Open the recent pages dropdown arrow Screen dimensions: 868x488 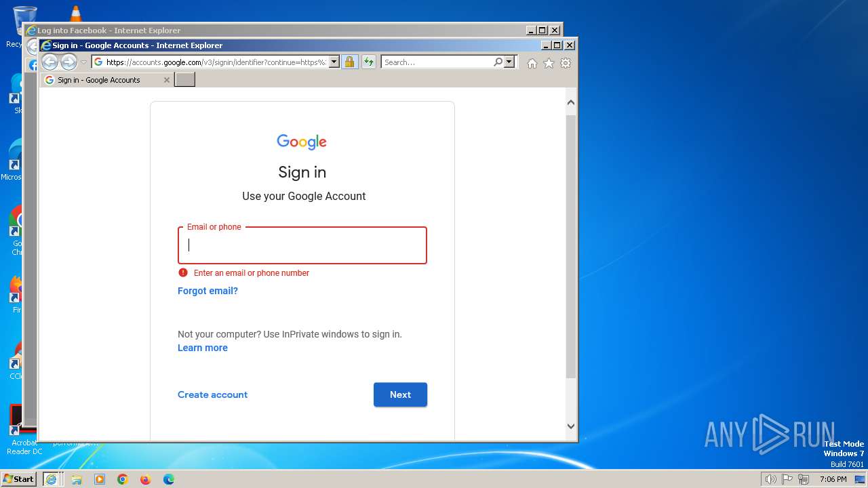[84, 62]
